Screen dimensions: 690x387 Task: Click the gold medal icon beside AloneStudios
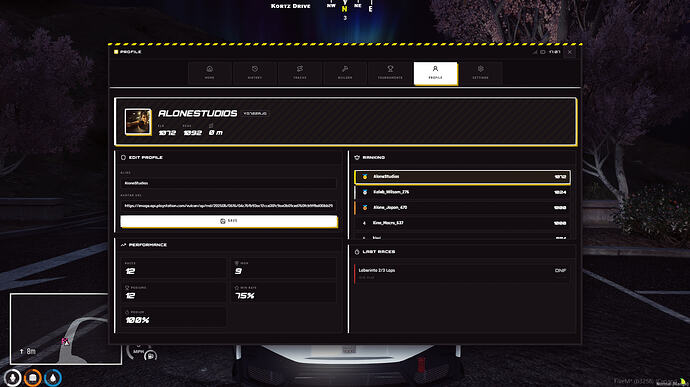365,177
